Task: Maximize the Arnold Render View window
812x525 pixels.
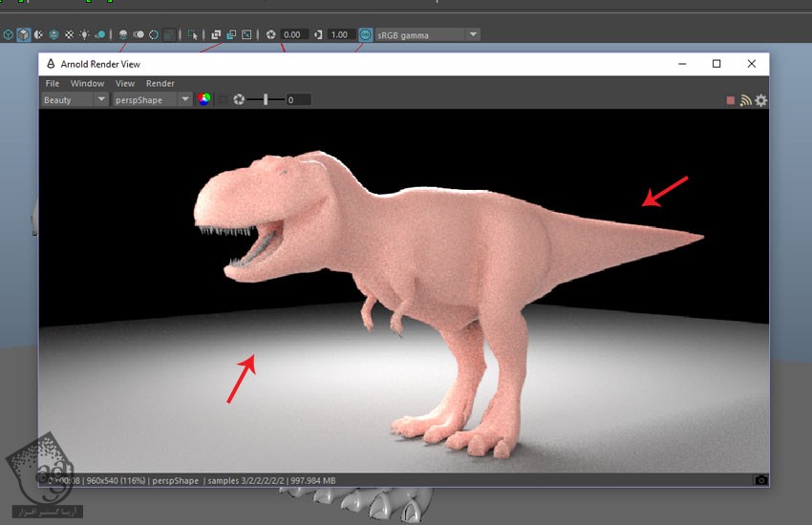Action: pos(716,64)
